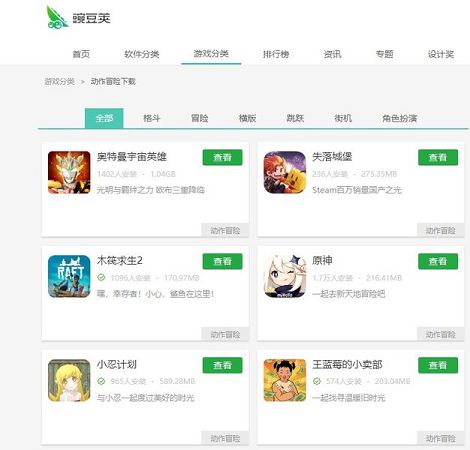Click 查看 button for 奥特曼宇宙英雄
This screenshot has width=470, height=450.
pos(222,157)
